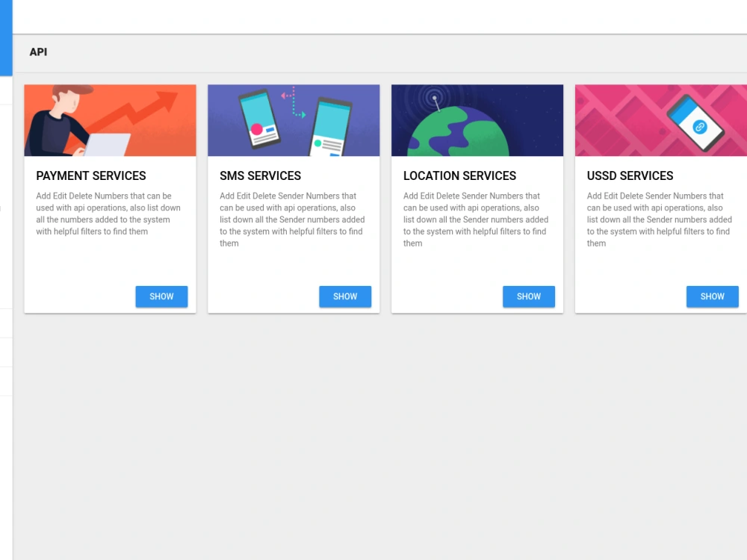Click the Location Services description text
Screen dimensions: 747x560
pos(476,220)
